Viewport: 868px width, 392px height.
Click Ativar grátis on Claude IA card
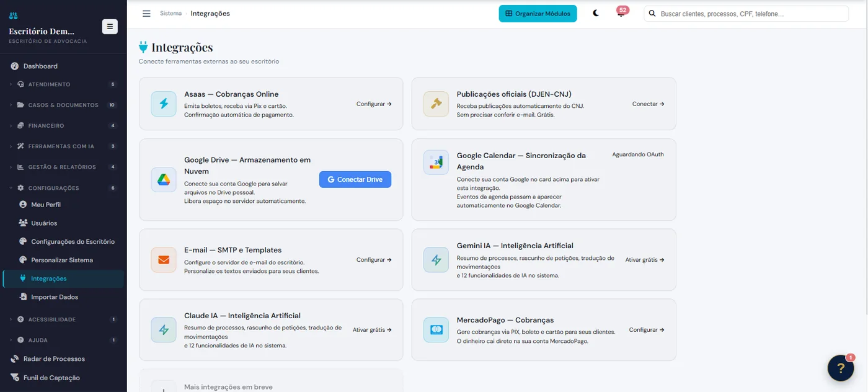click(372, 330)
